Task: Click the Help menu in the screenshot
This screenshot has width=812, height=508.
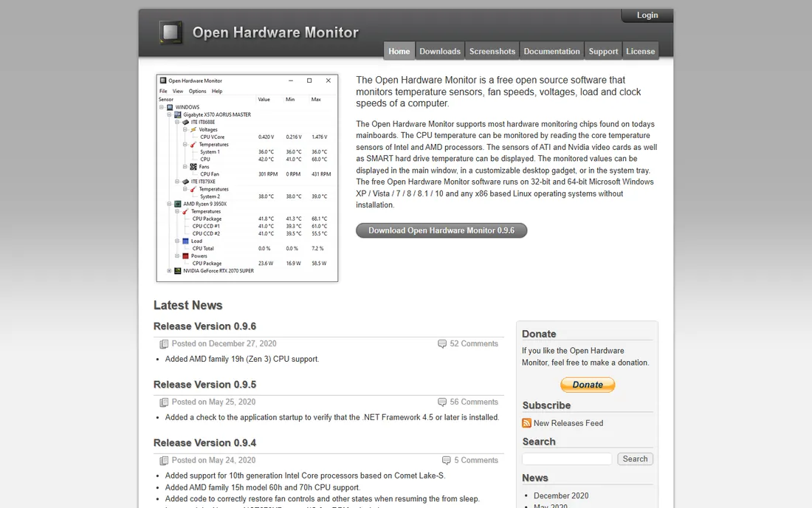Action: pyautogui.click(x=217, y=91)
